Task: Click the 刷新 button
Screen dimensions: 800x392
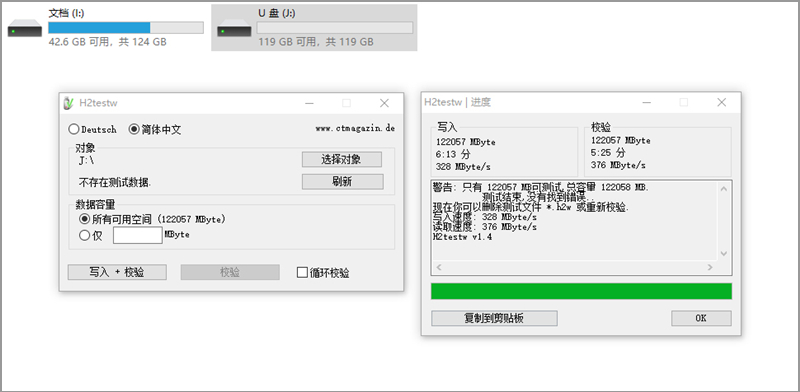Action: click(x=342, y=182)
